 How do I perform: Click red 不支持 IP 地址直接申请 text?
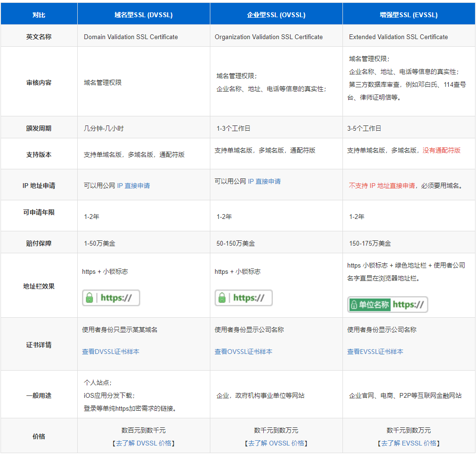(x=382, y=186)
